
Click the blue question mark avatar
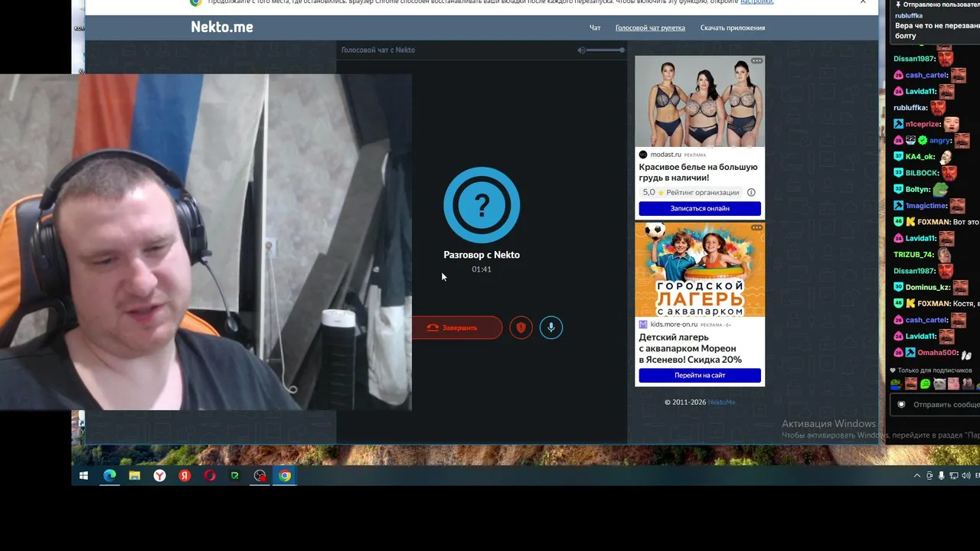[x=482, y=204]
